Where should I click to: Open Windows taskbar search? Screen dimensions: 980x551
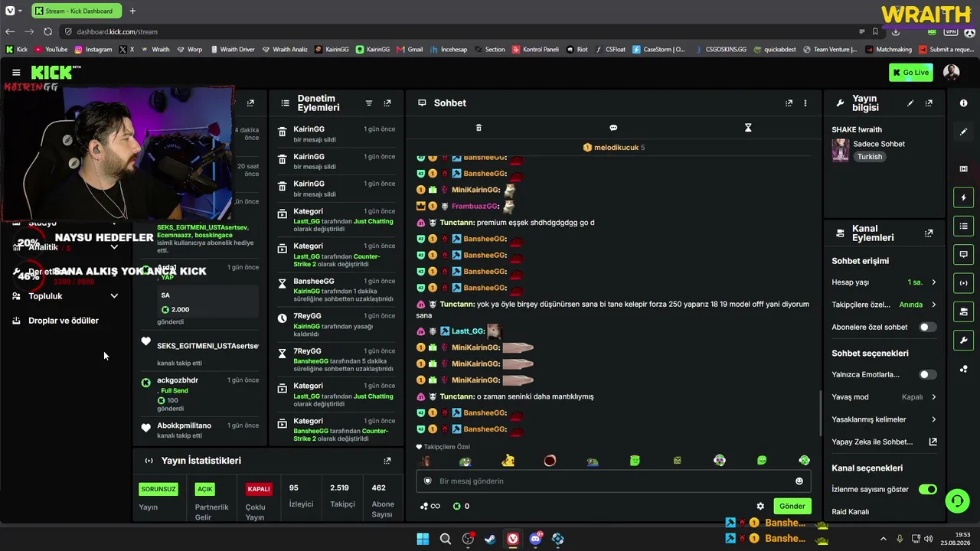pos(445,539)
